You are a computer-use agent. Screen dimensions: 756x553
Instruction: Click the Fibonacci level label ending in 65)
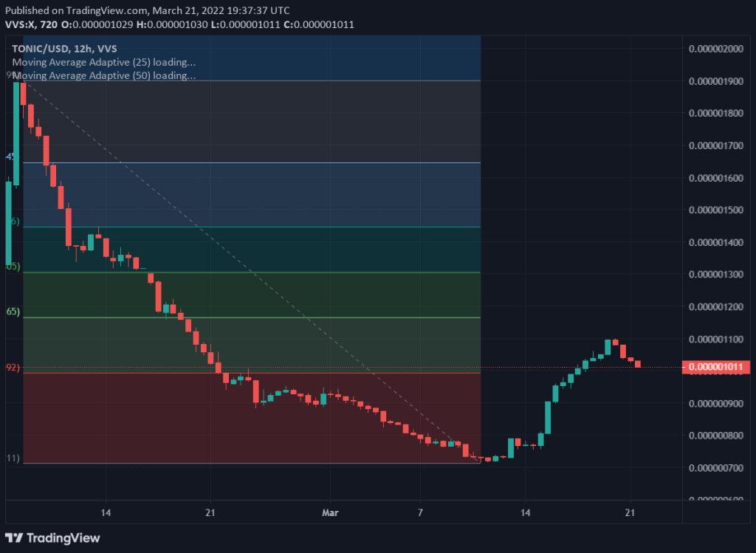[13, 312]
